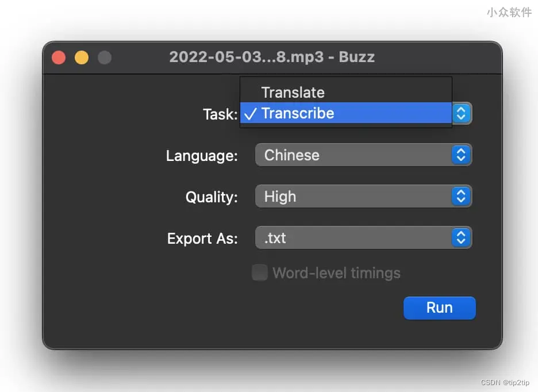Click the chevron icon on Language dropdown
Screen dimensions: 538x392
462,155
